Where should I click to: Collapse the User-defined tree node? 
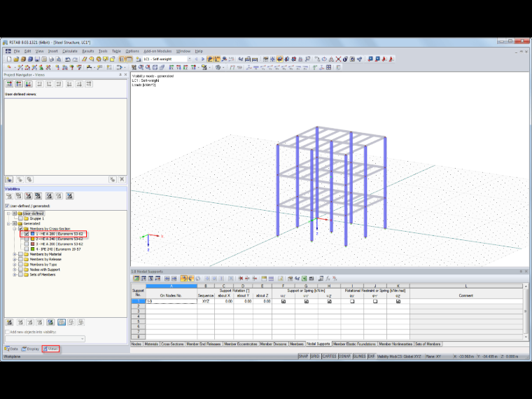(9, 213)
